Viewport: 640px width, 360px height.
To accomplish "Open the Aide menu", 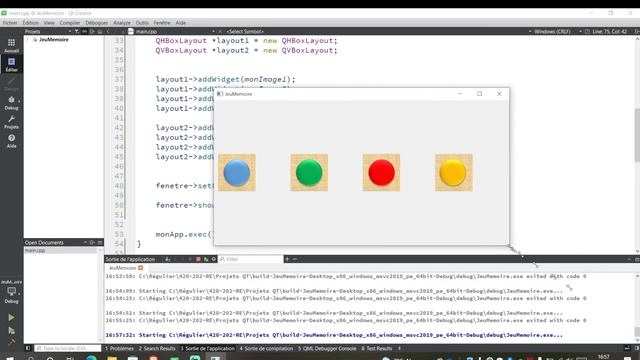I will (x=181, y=23).
